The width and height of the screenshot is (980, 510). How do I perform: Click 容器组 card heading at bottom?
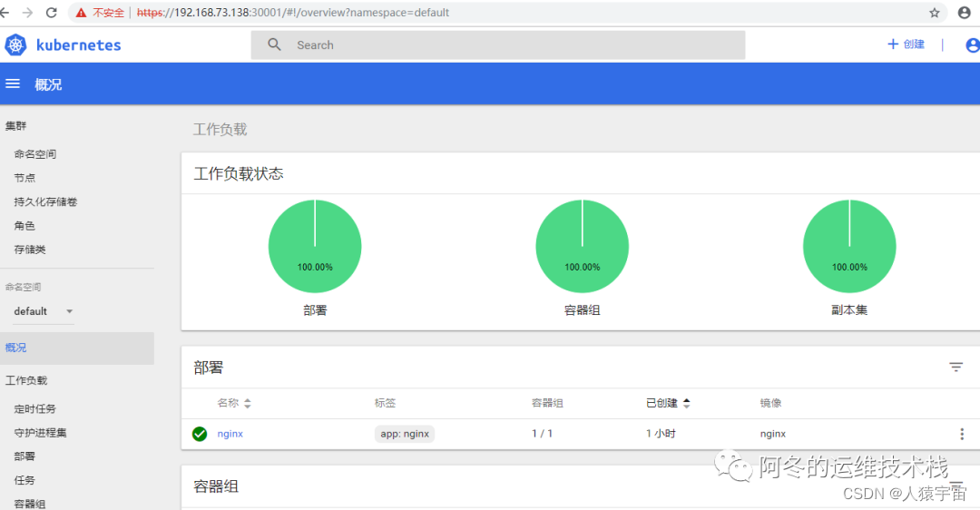(x=216, y=486)
